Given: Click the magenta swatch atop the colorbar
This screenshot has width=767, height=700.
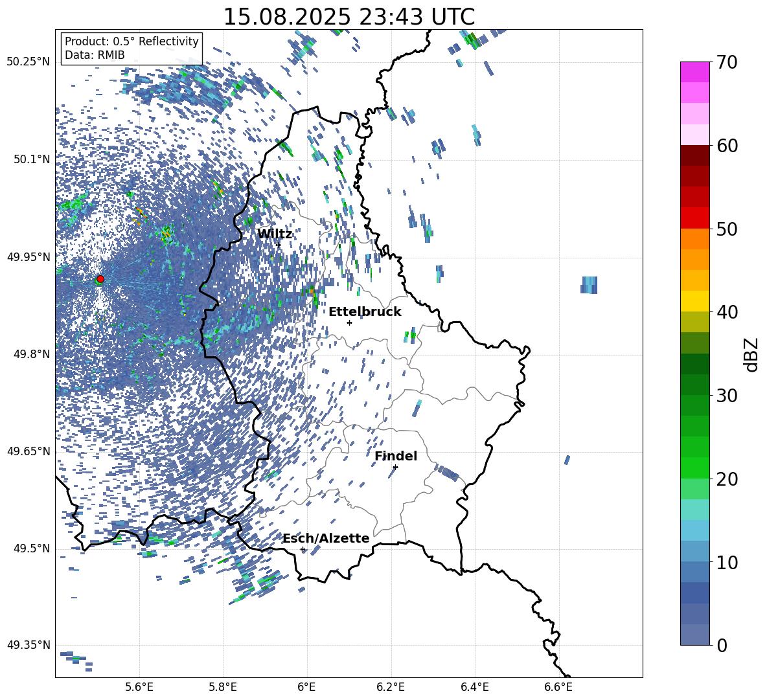Looking at the screenshot, I should tap(694, 72).
